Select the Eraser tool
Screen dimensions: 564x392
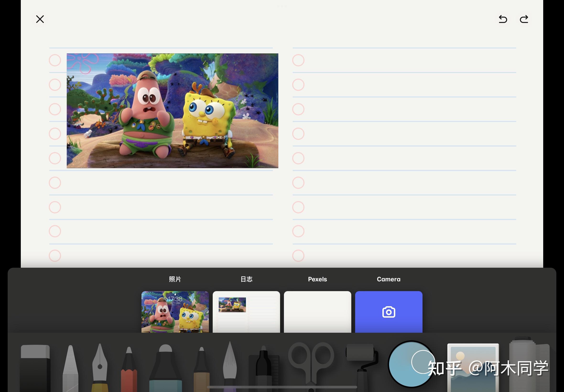click(x=35, y=368)
